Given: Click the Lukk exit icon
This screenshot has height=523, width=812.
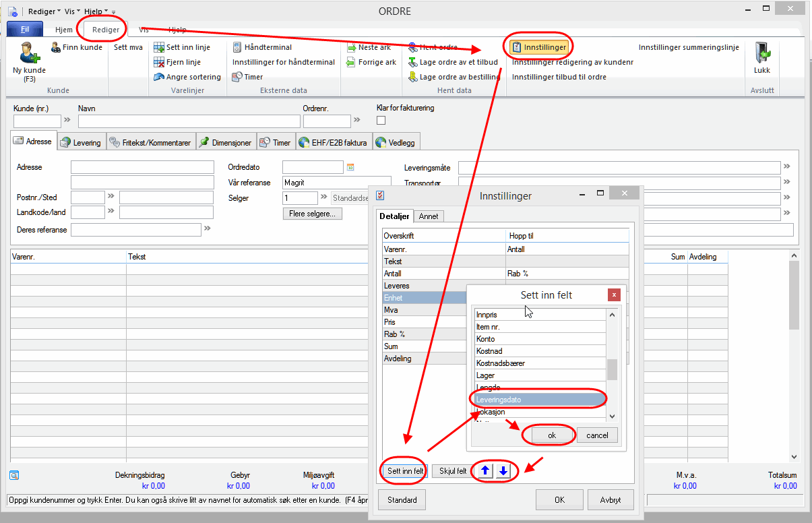Looking at the screenshot, I should [761, 55].
